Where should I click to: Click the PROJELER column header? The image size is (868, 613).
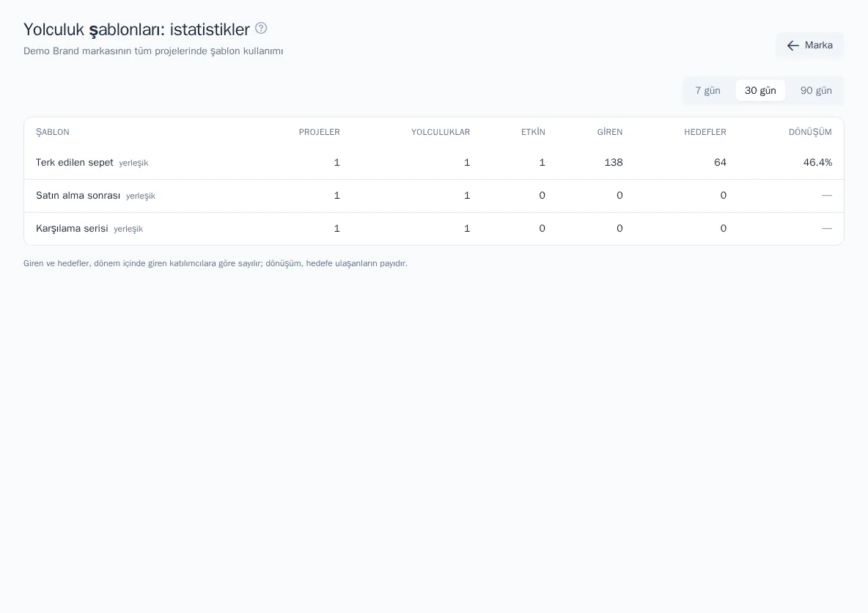click(x=320, y=132)
